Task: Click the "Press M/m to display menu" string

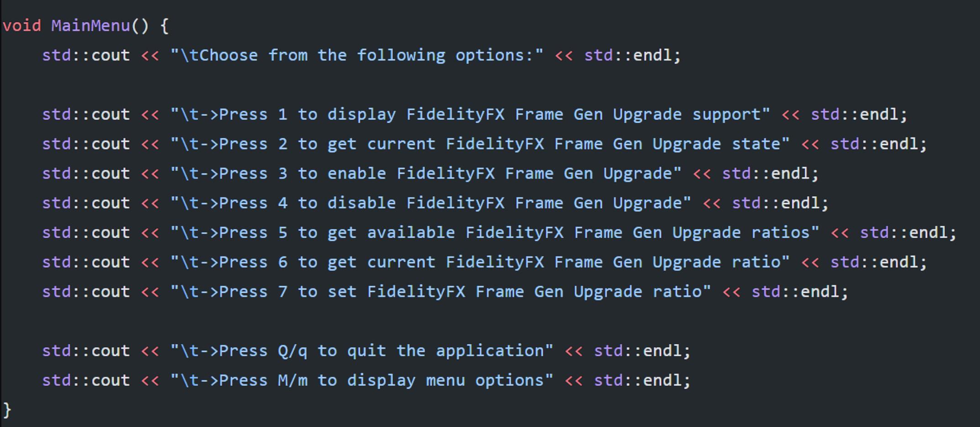Action: (362, 380)
